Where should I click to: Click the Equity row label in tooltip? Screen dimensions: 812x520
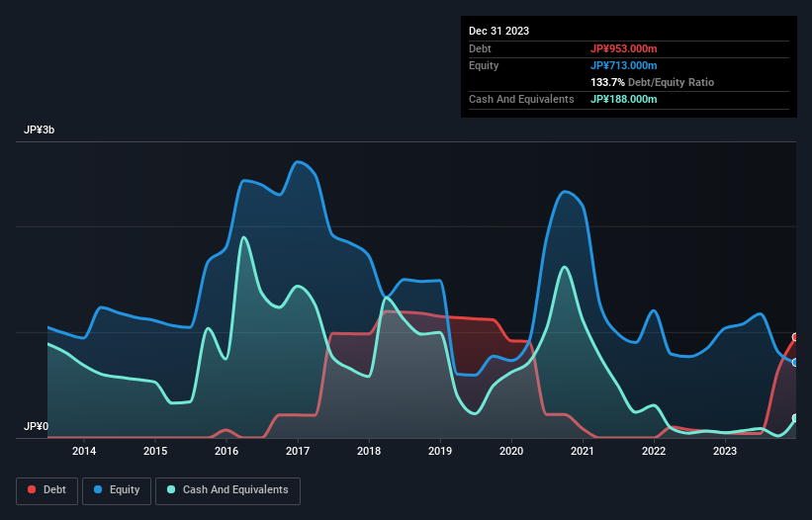[484, 65]
